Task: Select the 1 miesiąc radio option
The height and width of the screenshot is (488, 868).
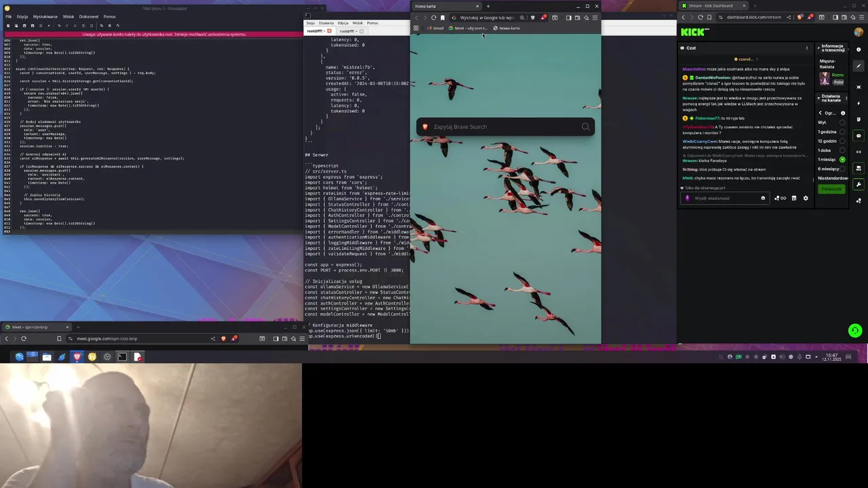Action: coord(842,159)
